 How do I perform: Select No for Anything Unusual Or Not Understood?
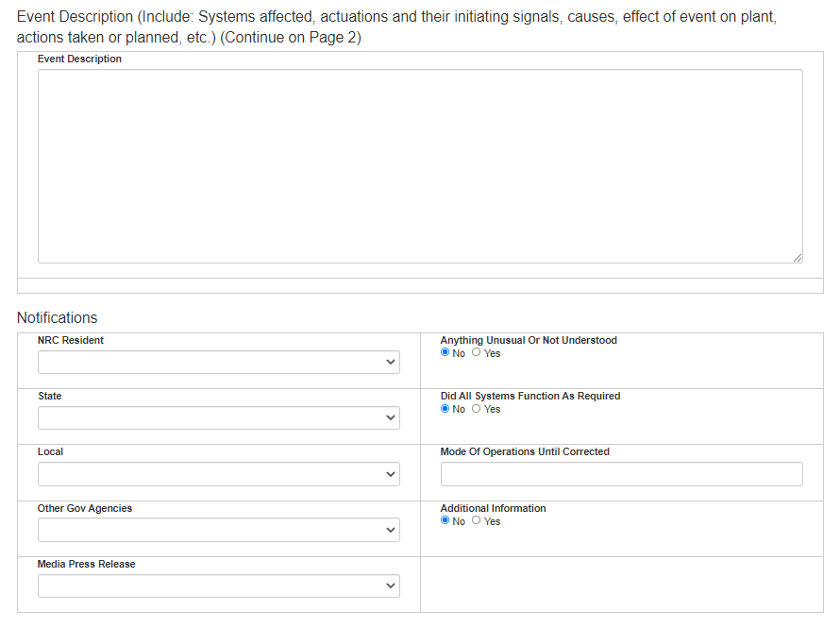[x=445, y=353]
